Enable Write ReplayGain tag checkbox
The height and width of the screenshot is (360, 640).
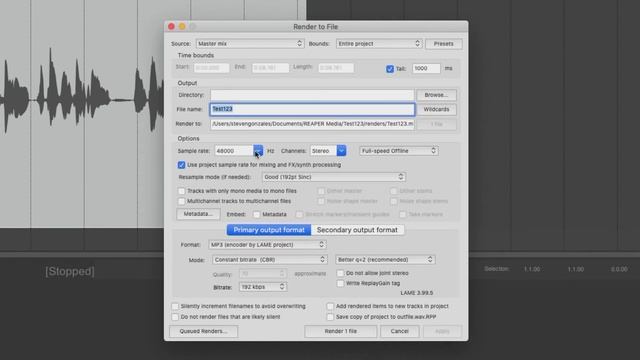(x=340, y=283)
